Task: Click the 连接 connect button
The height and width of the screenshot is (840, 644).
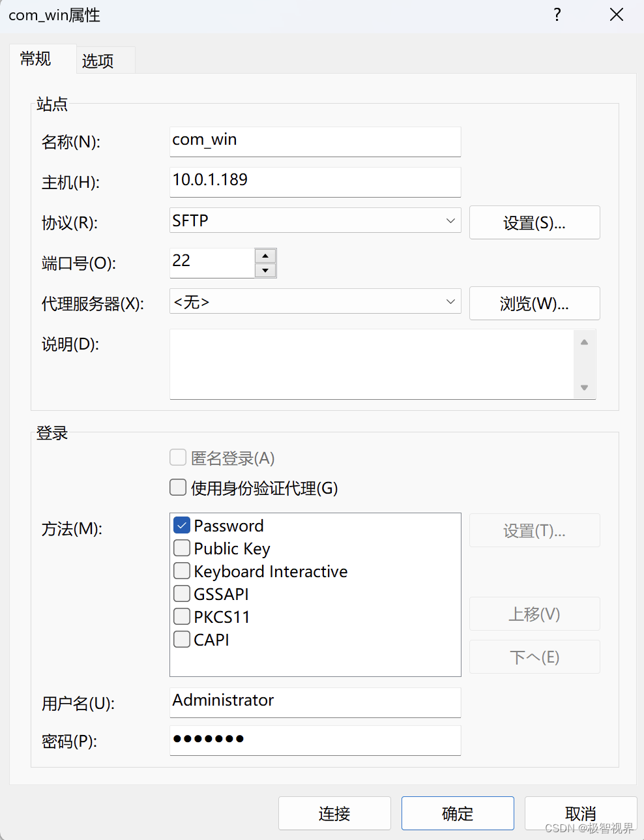Action: [334, 813]
